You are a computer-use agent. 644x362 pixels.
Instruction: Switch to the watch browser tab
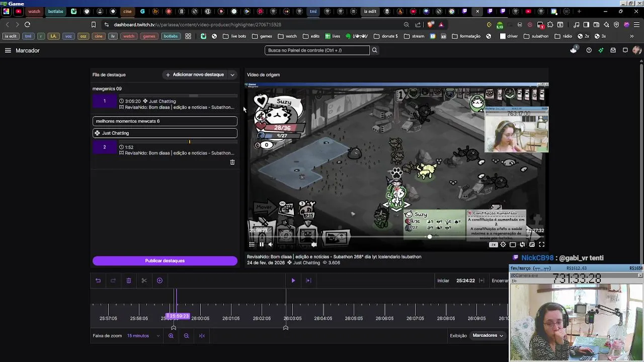(34, 12)
